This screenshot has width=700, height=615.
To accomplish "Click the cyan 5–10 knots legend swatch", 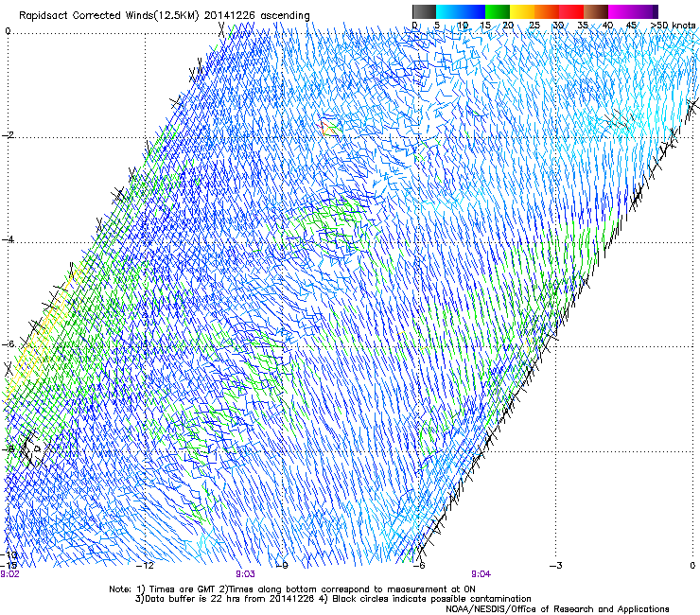I will (x=448, y=11).
